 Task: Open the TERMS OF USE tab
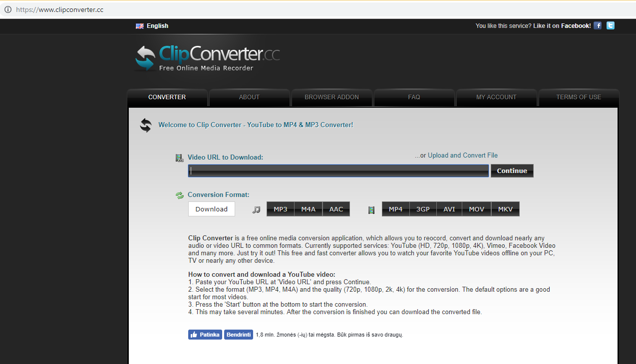(579, 97)
